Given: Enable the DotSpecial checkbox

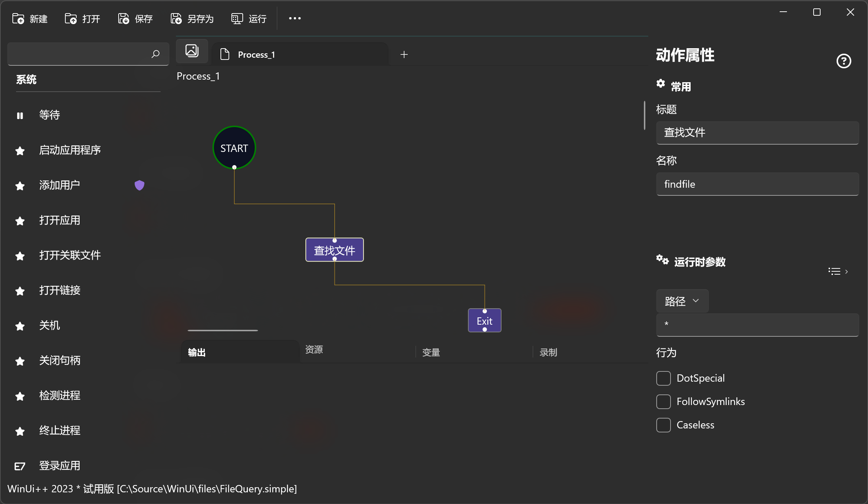Looking at the screenshot, I should 663,378.
